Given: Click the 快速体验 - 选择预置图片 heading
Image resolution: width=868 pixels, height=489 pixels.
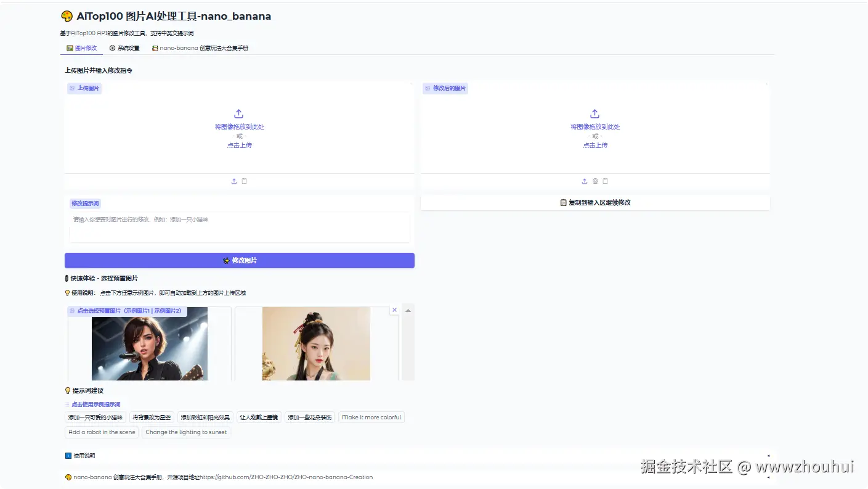Looking at the screenshot, I should (x=102, y=279).
